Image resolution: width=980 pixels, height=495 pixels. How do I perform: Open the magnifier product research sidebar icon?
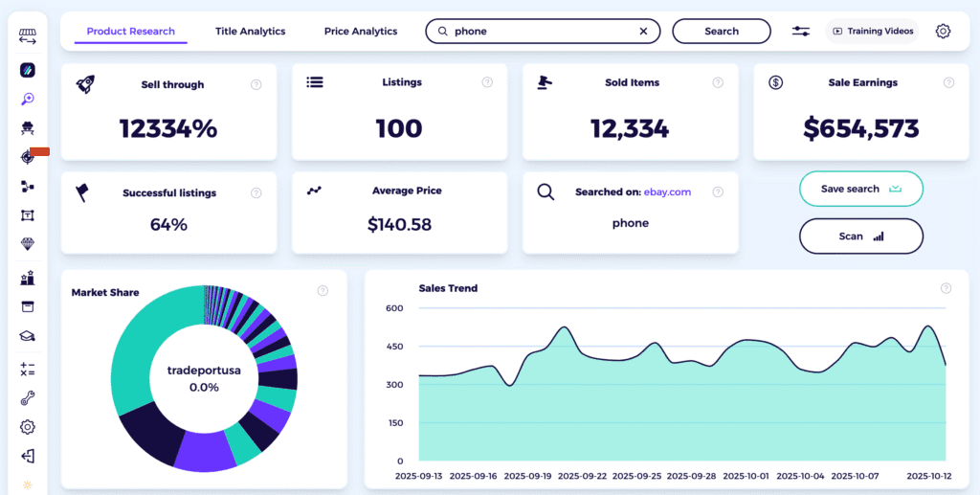[28, 99]
